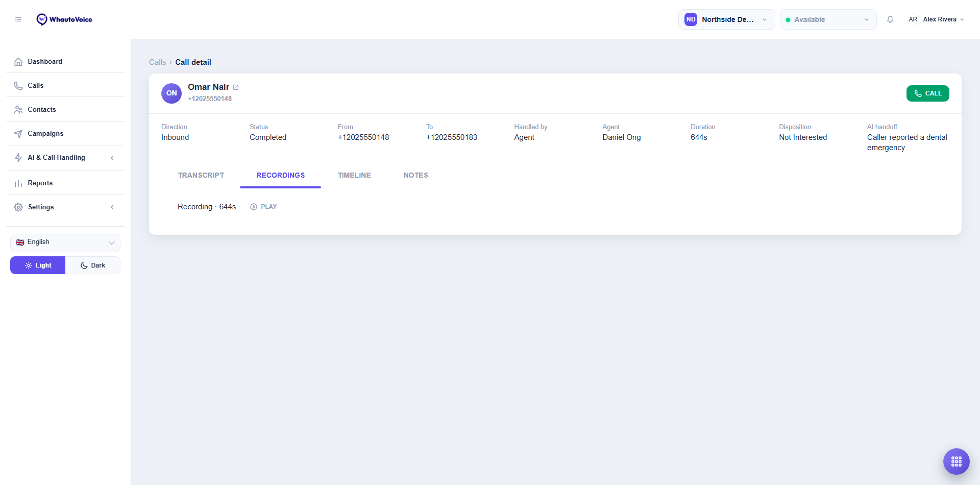Click the Campaigns paper plane icon
980x485 pixels.
[x=18, y=134]
